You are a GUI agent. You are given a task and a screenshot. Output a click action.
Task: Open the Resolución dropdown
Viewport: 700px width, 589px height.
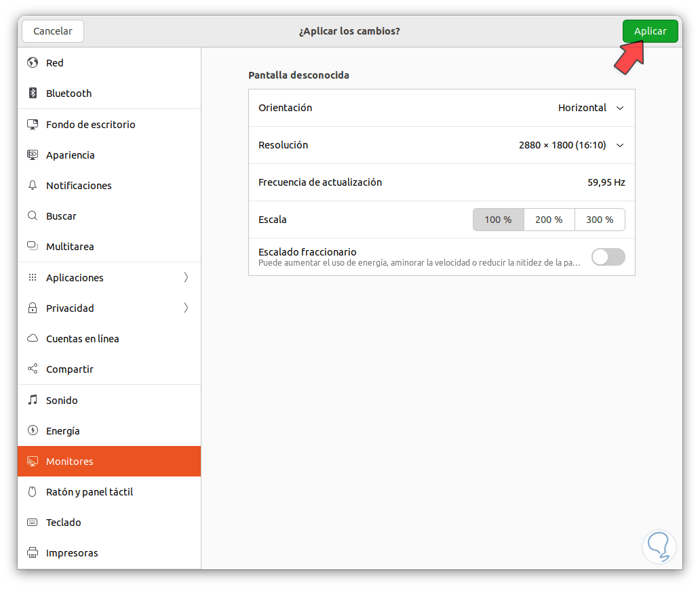[570, 145]
